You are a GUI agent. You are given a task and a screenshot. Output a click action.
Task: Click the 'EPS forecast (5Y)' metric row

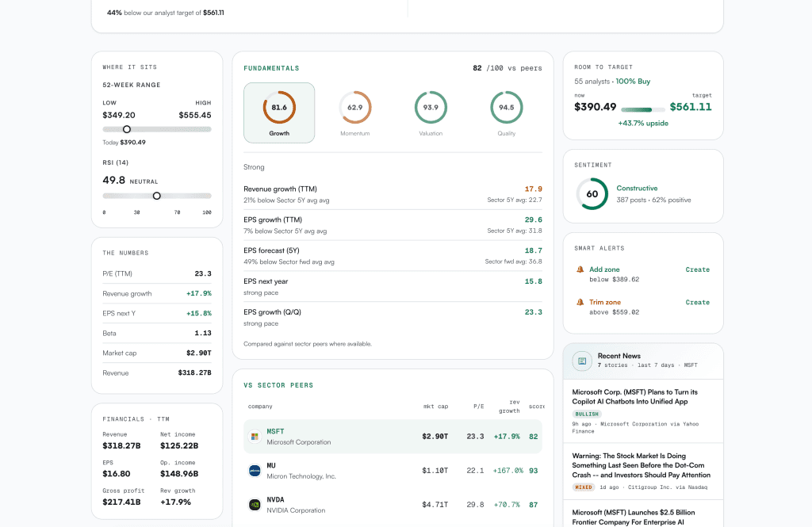click(393, 256)
